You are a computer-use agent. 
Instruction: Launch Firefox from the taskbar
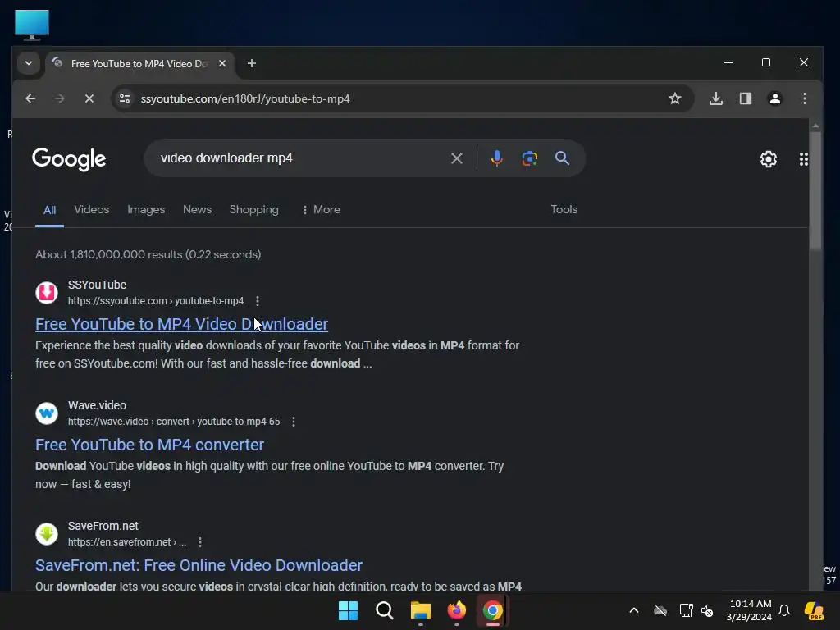[456, 610]
